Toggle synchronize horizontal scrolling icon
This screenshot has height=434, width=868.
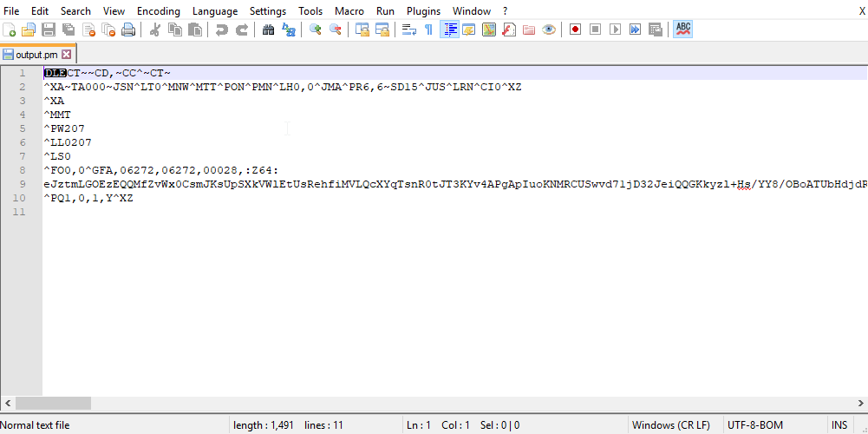pos(382,30)
